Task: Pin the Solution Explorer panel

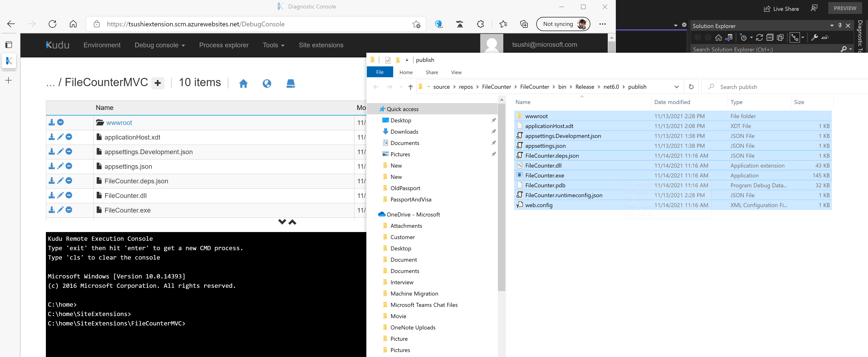Action: pyautogui.click(x=840, y=26)
